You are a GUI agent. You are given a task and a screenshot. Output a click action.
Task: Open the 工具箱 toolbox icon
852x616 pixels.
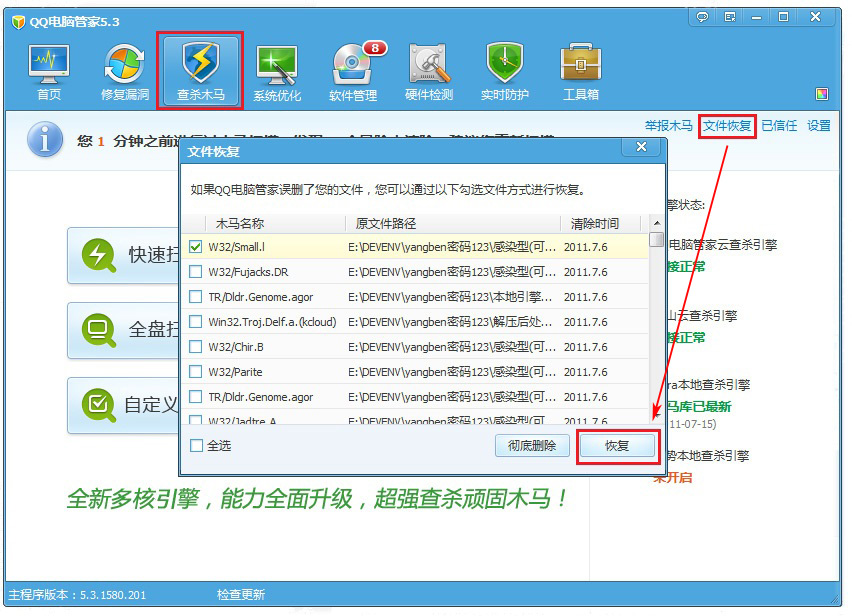coord(581,71)
